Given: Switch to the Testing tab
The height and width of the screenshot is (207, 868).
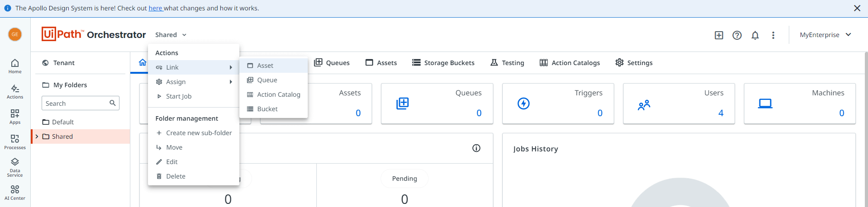Looking at the screenshot, I should click(x=507, y=63).
